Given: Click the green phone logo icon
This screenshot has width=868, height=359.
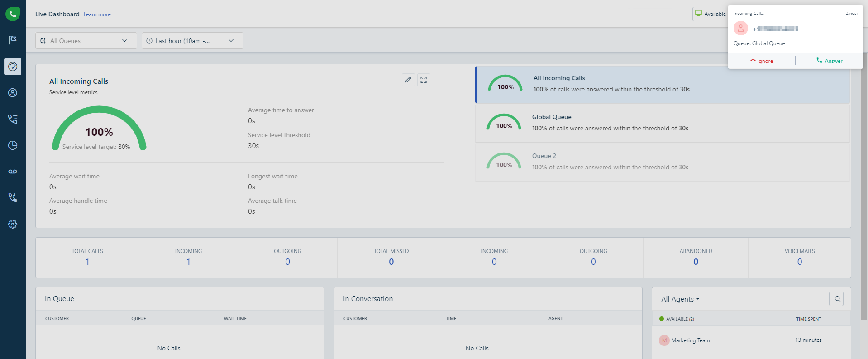Looking at the screenshot, I should [x=13, y=14].
